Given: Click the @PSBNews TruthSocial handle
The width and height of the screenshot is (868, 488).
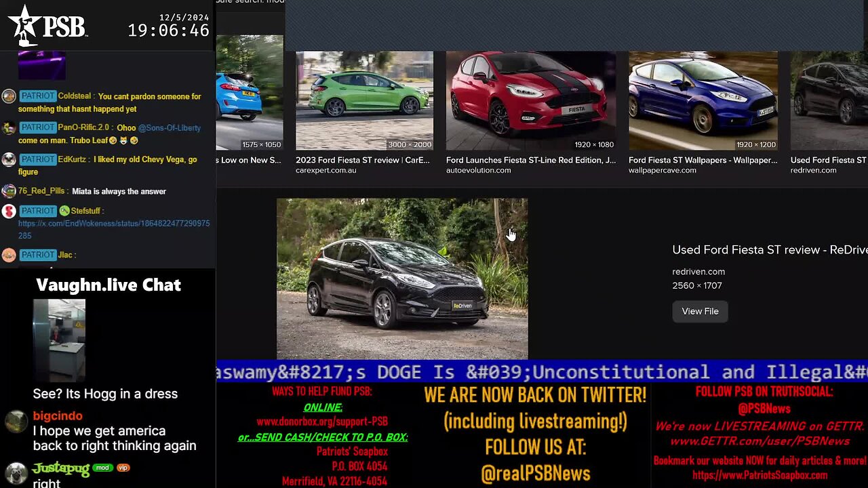Looking at the screenshot, I should (x=764, y=409).
